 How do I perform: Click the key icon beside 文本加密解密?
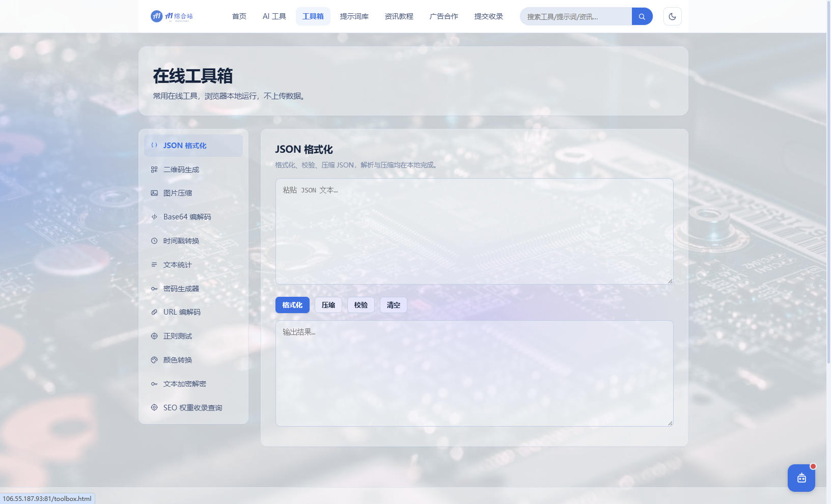tap(154, 384)
